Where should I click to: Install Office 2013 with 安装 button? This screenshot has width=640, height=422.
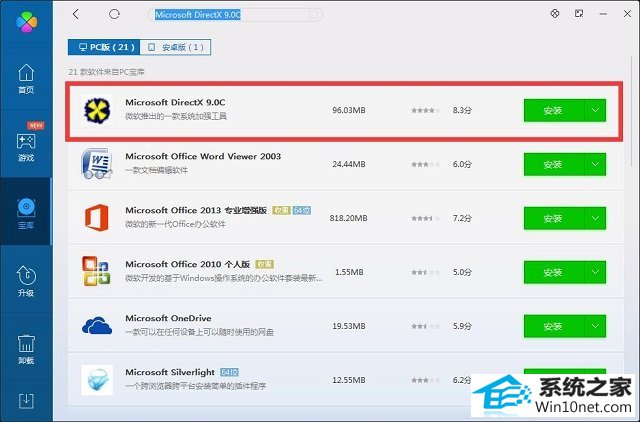pos(554,218)
